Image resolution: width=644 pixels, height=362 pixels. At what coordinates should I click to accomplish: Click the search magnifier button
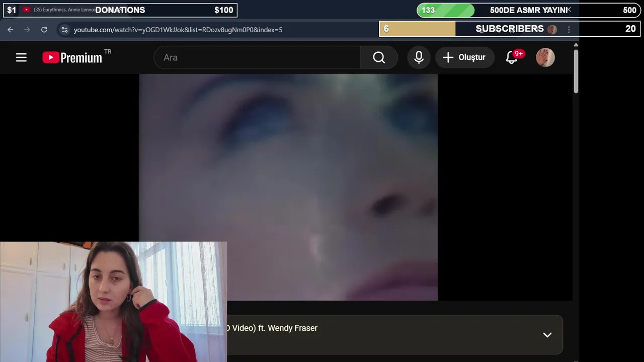(x=379, y=57)
